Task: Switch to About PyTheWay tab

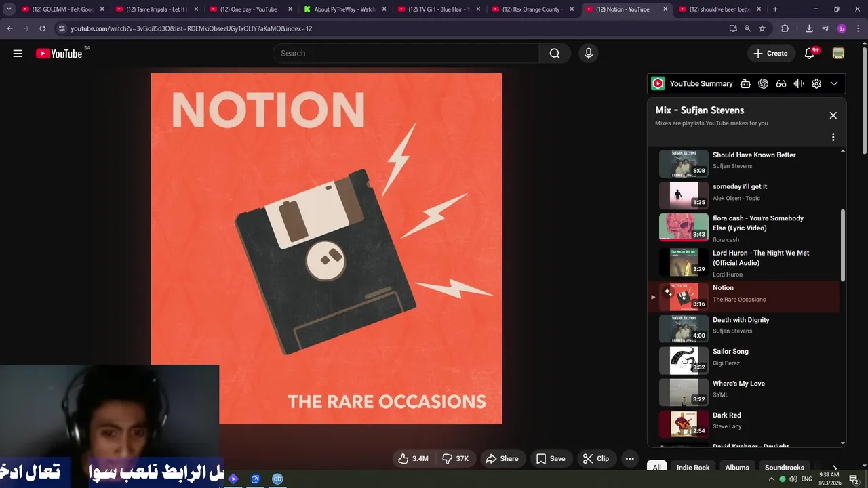Action: pyautogui.click(x=344, y=9)
